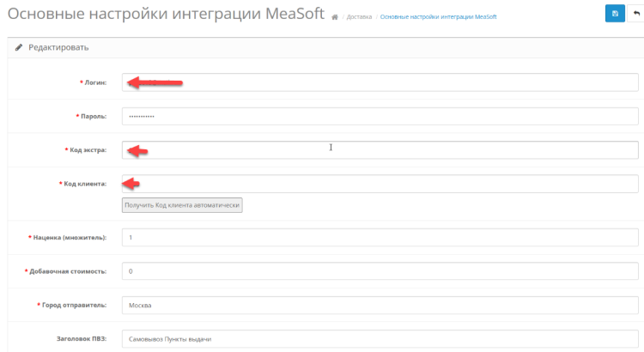Focus the Логин input field
Viewport: 644px width, 352px height.
[380, 82]
